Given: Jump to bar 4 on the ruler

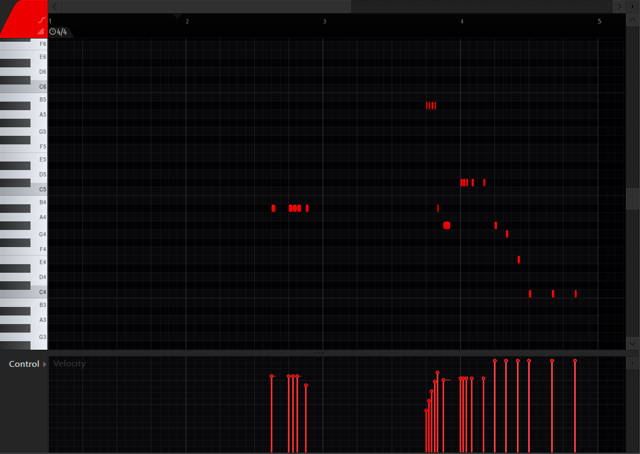Looking at the screenshot, I should click(x=462, y=21).
